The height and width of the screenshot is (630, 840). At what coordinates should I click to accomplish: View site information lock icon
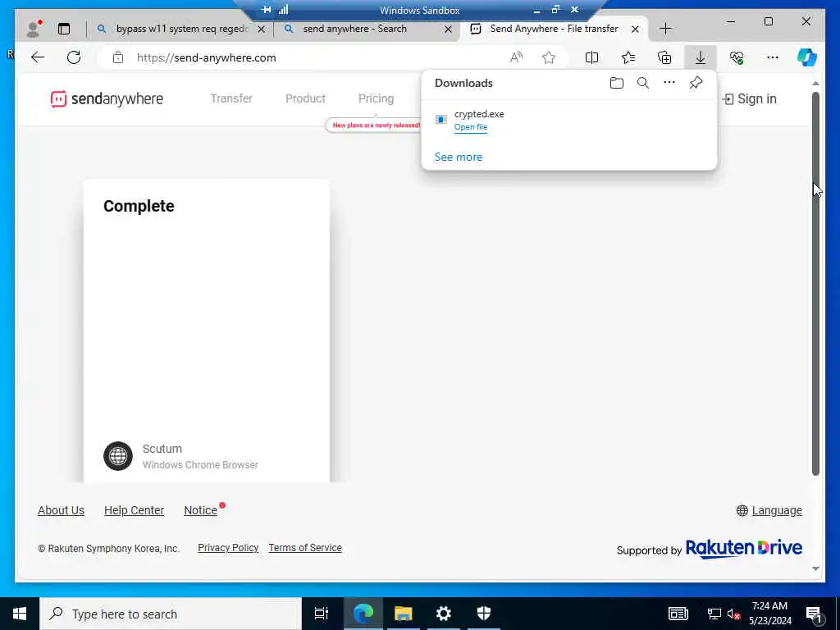coord(118,57)
